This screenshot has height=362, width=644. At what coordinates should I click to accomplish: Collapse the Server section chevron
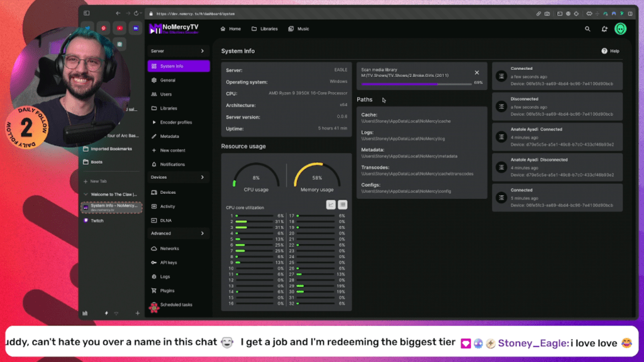(x=203, y=51)
